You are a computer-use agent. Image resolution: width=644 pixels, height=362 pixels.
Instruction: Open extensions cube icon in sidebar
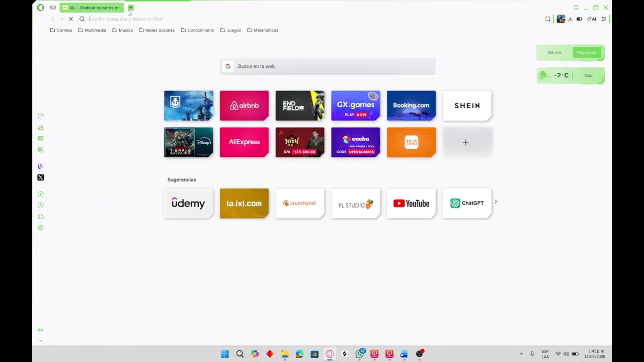click(x=41, y=217)
